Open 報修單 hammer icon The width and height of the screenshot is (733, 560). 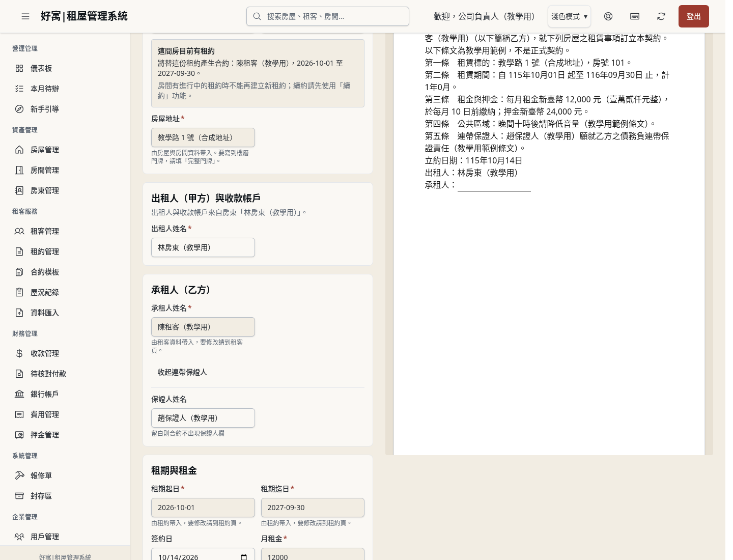[x=19, y=475]
